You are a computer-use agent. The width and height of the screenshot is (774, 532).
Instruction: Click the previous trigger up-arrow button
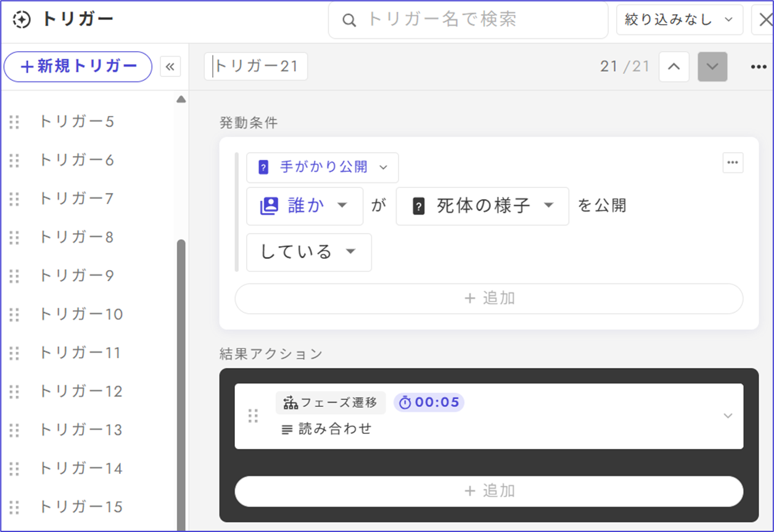coord(673,67)
